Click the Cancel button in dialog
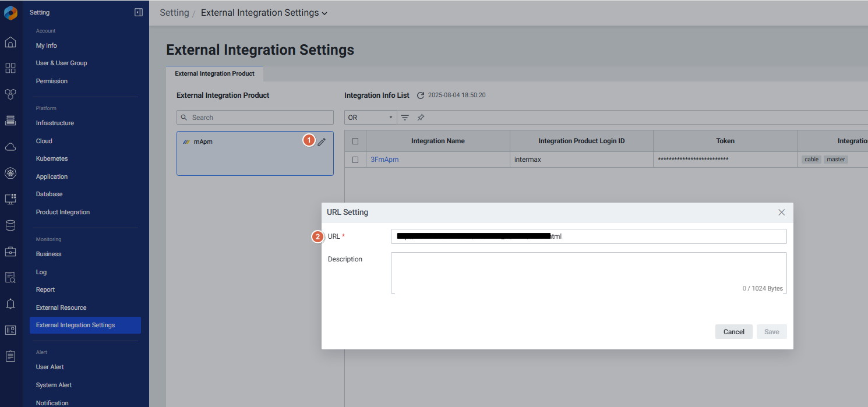This screenshot has width=868, height=407. click(733, 332)
